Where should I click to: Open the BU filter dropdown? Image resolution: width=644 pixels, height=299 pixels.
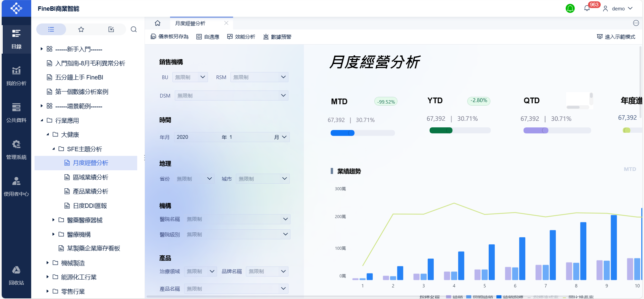(190, 77)
